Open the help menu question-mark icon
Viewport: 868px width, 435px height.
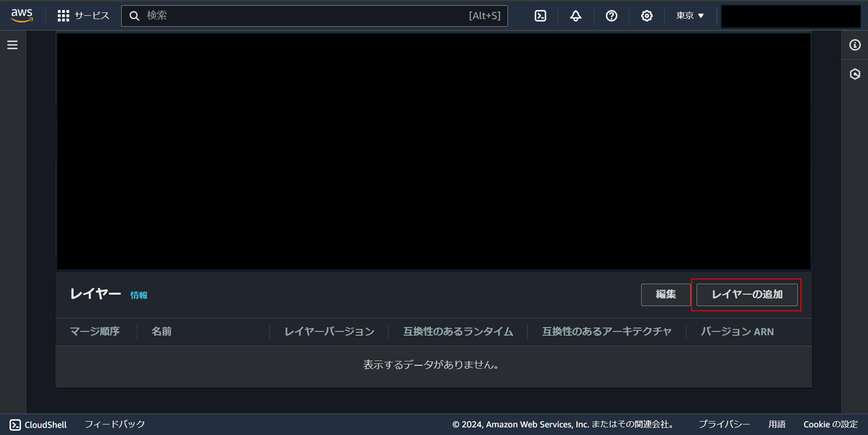point(611,16)
